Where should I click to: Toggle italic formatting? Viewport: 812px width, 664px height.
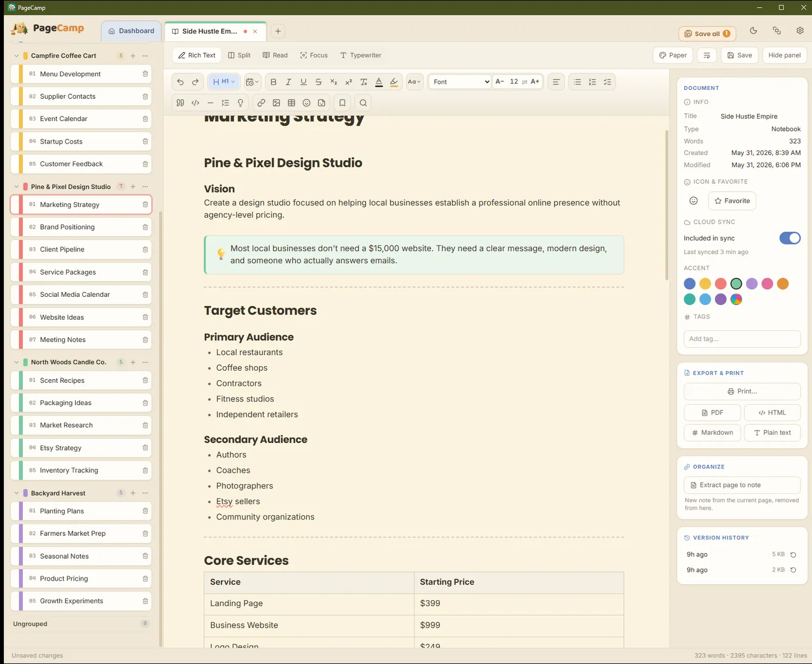[289, 82]
